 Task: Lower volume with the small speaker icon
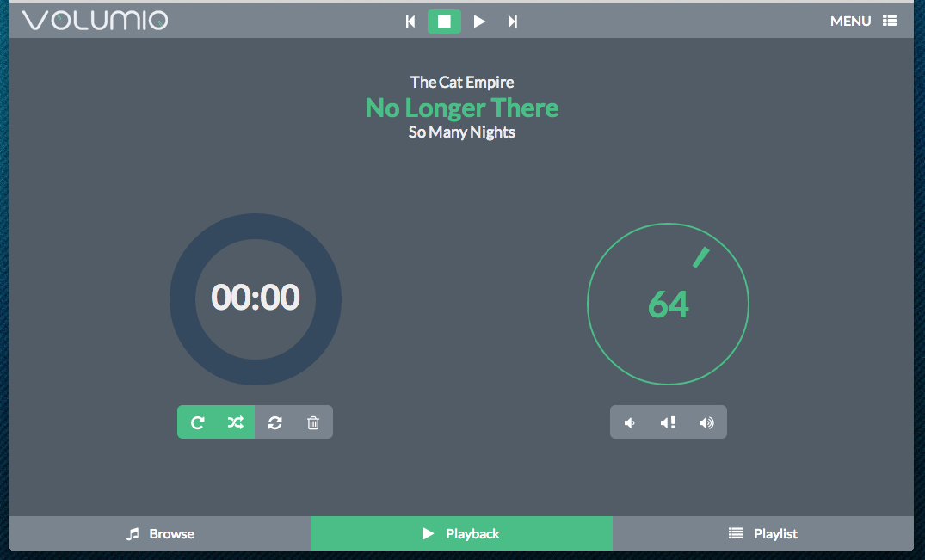[x=630, y=422]
